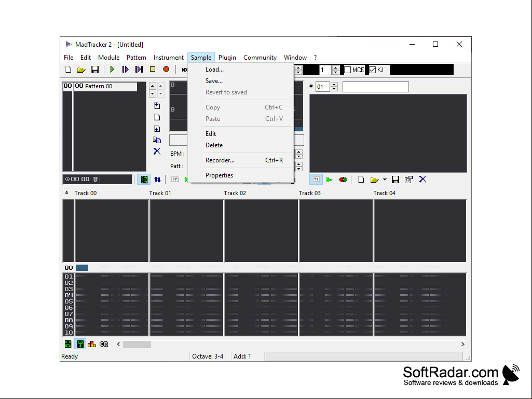532x399 pixels.
Task: Uncheck the KJ checkbox
Action: (373, 70)
